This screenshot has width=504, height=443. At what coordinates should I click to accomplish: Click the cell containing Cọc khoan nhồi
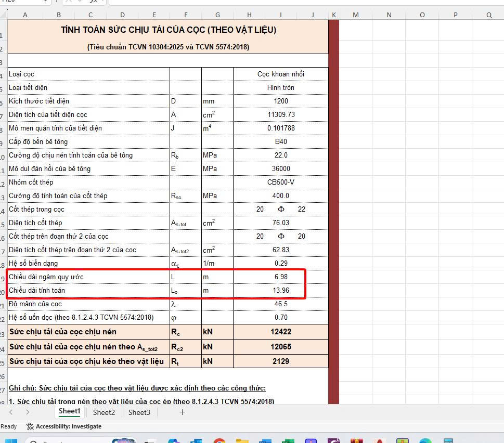[280, 74]
